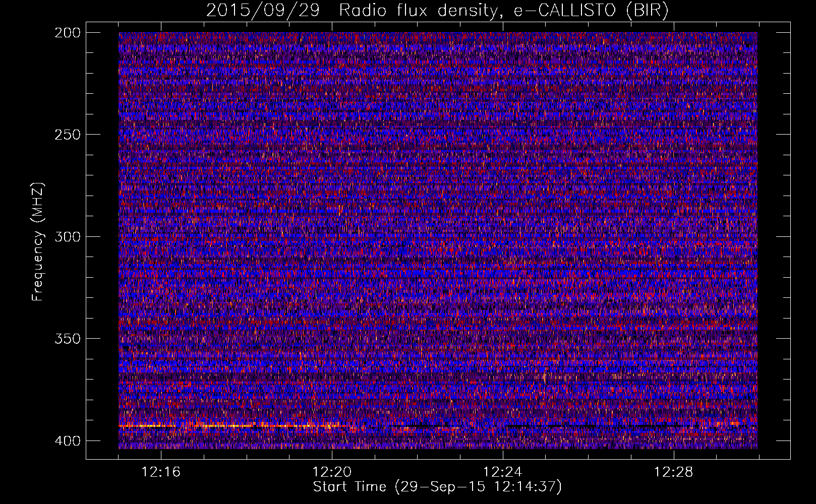Image resolution: width=816 pixels, height=504 pixels.
Task: Click the 350 frequency tick label
Action: pos(67,339)
